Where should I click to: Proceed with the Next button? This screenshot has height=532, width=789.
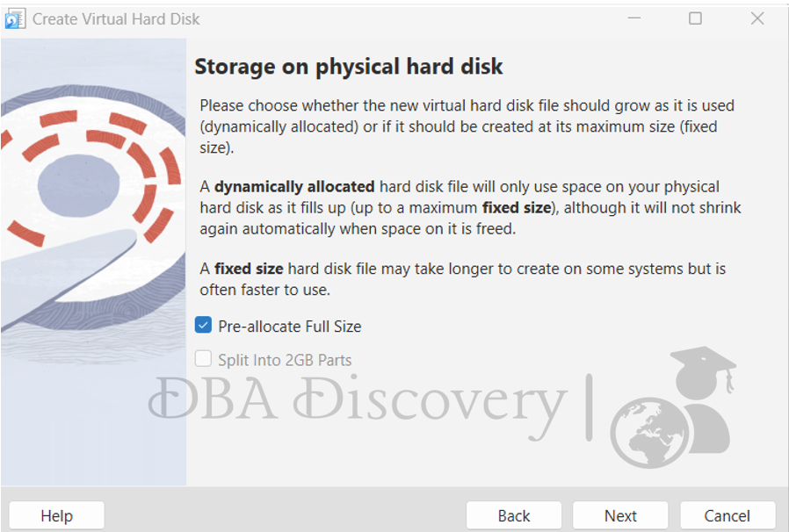620,515
